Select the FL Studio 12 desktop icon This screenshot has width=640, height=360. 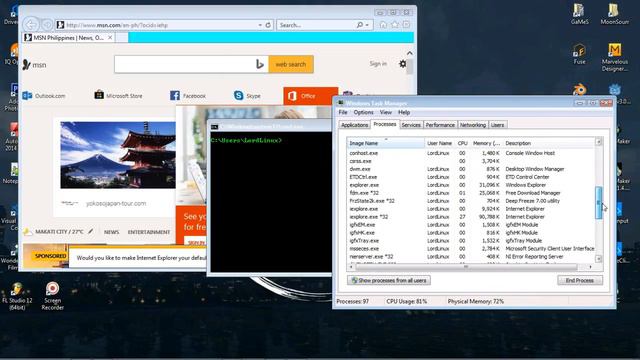(17, 296)
